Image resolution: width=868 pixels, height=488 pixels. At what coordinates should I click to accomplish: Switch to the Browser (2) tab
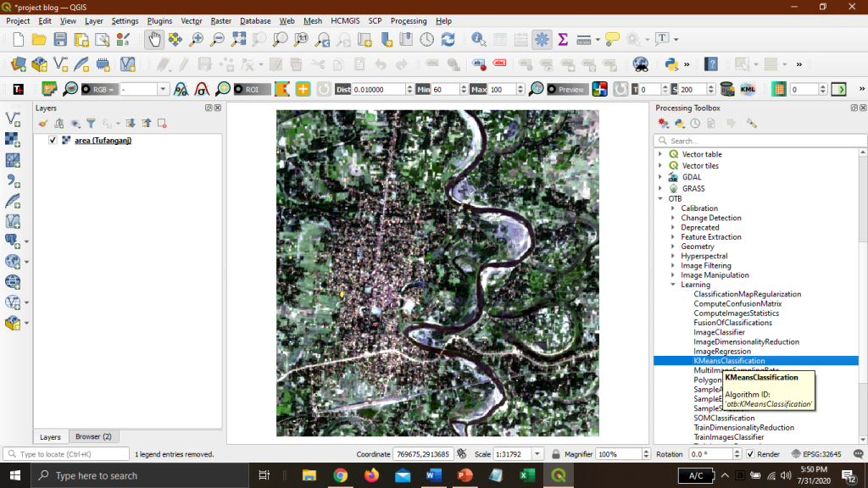click(93, 437)
